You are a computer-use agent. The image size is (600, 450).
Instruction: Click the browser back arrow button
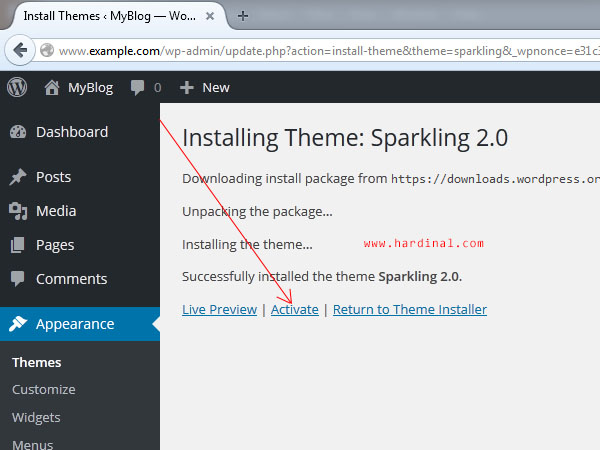20,50
